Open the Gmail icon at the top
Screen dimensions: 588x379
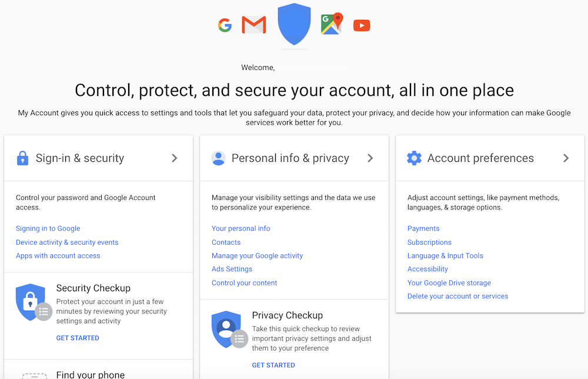click(x=253, y=25)
